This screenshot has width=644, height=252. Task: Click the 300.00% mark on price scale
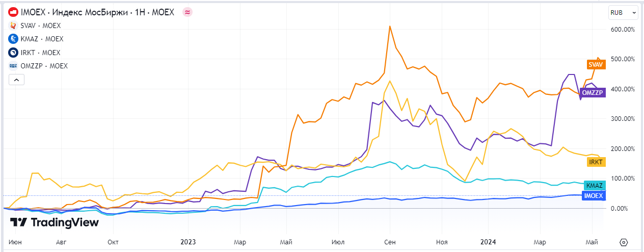(622, 119)
